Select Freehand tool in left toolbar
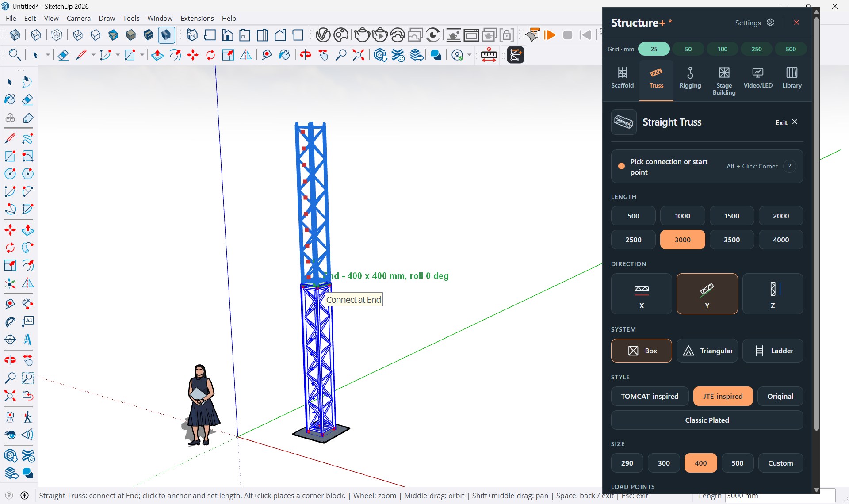This screenshot has width=849, height=504. point(27,138)
